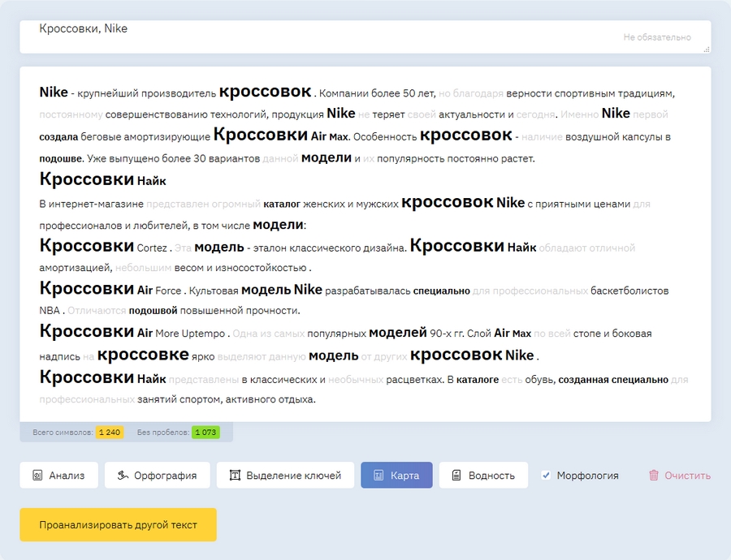The width and height of the screenshot is (731, 560).
Task: Click Проанализировать другой текст button
Action: [118, 524]
